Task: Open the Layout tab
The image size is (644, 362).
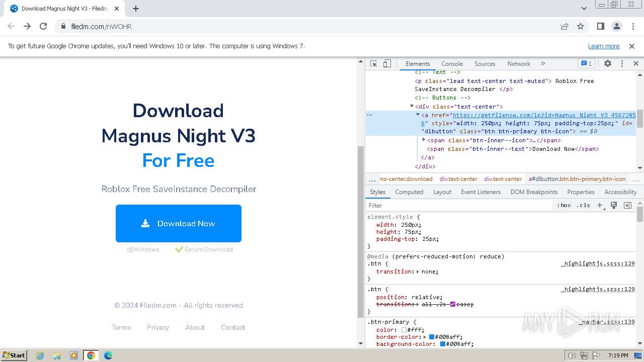Action: (x=442, y=192)
